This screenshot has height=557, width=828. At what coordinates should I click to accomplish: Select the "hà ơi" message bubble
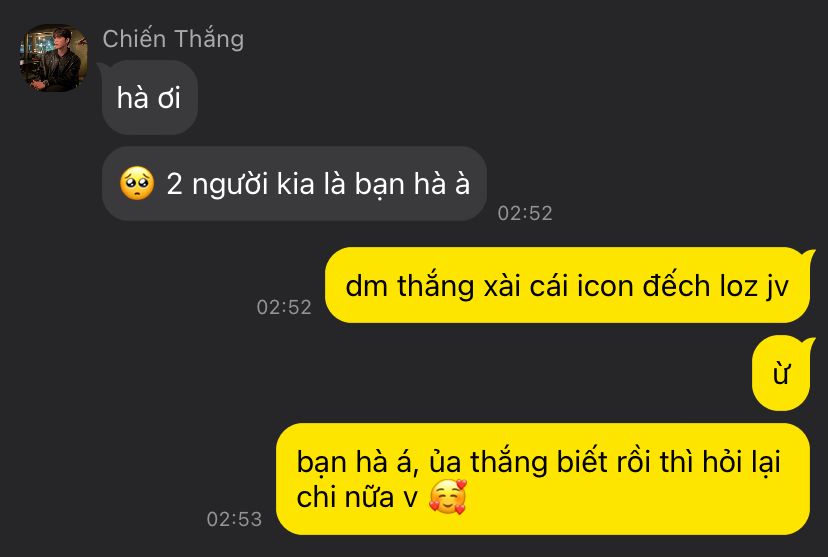point(149,97)
